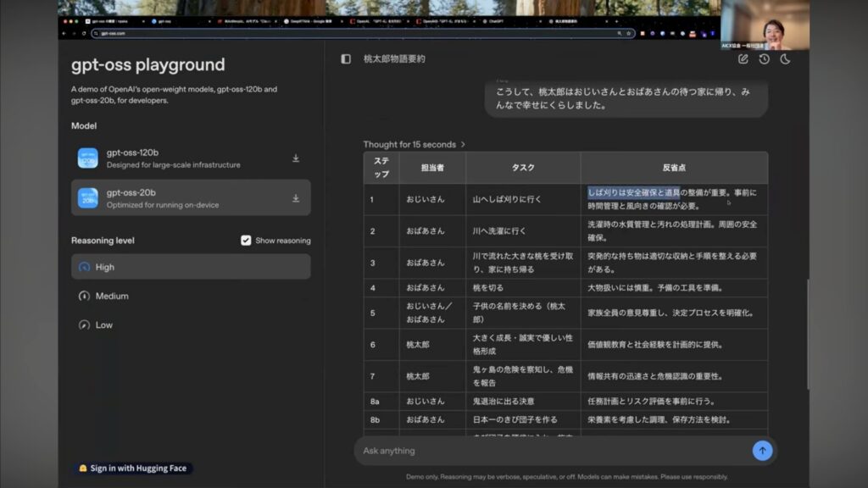This screenshot has width=868, height=488.
Task: Download the gpt-oss-20b model
Action: 296,198
